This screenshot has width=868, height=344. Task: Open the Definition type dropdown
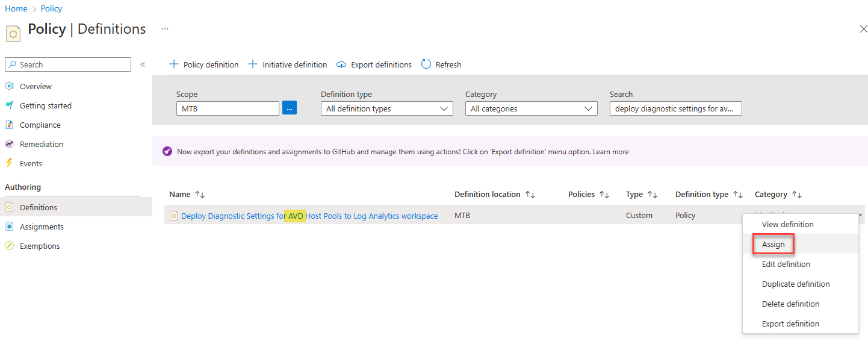tap(387, 108)
